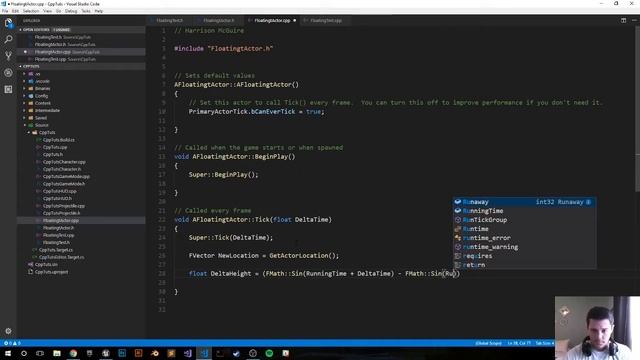
Task: Switch to the FloatingtActor.h editor tab
Action: [x=218, y=20]
